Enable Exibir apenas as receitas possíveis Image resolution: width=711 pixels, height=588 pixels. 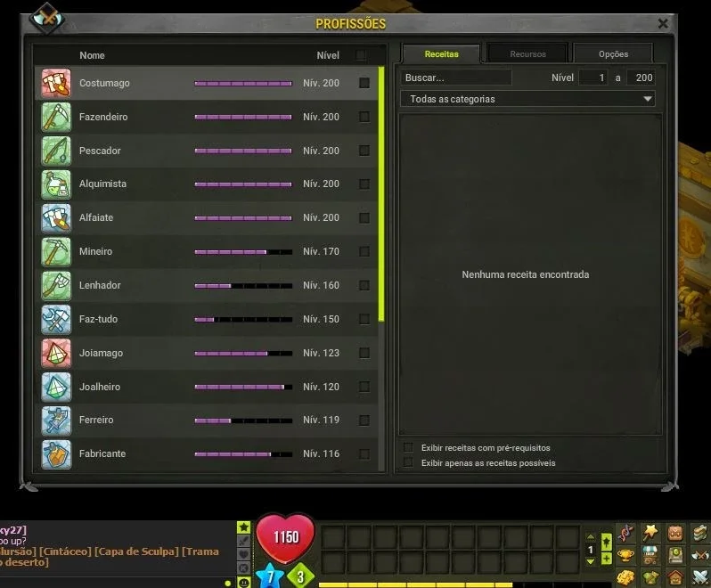click(408, 462)
